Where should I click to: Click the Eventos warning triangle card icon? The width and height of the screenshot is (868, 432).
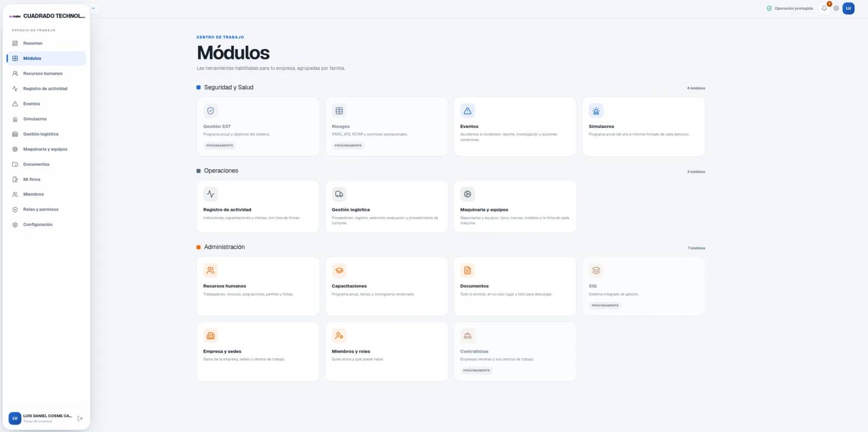click(x=468, y=111)
